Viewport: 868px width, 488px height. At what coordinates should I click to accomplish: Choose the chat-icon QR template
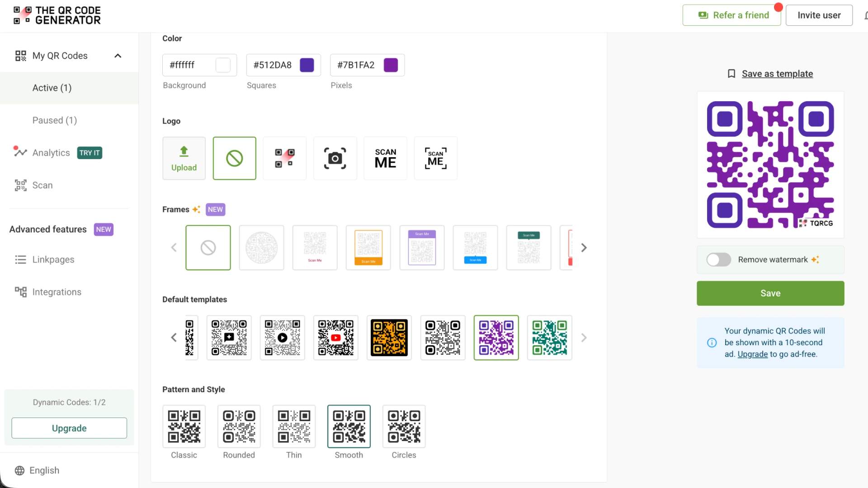click(229, 338)
